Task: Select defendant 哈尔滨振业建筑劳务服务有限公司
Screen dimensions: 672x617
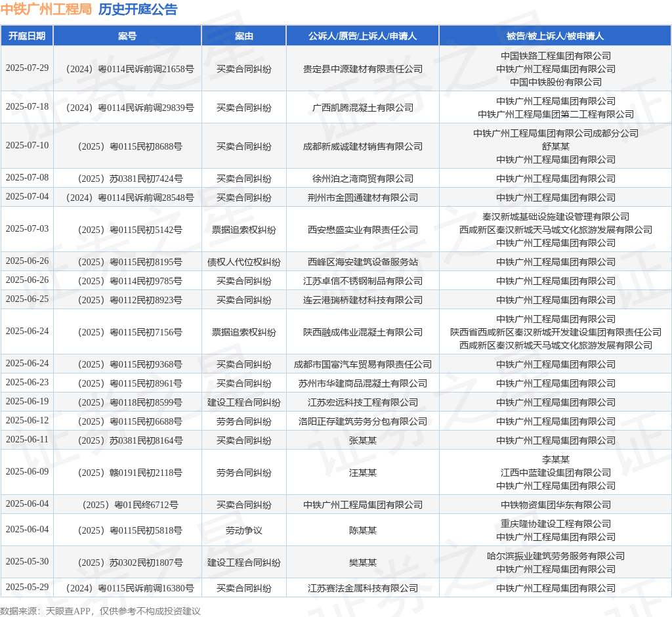Action: (x=556, y=556)
